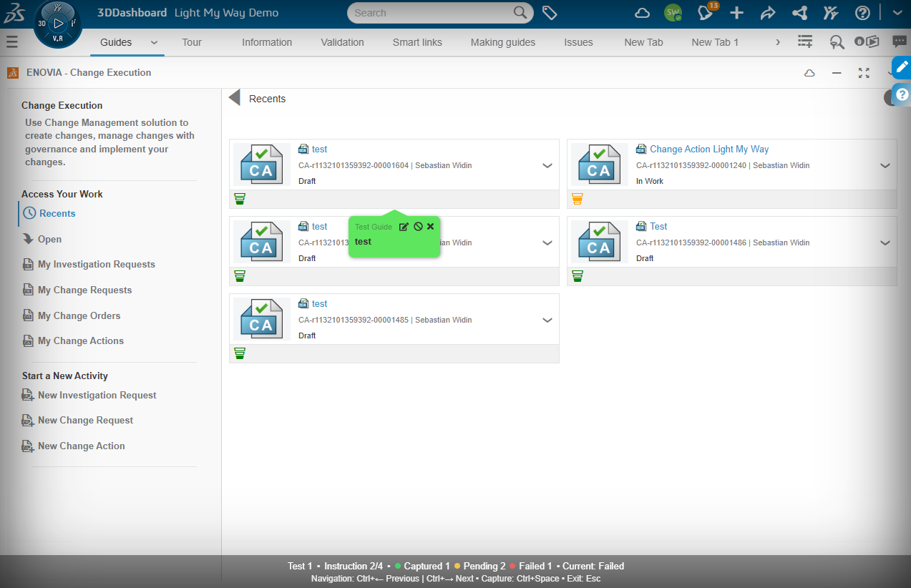Image resolution: width=911 pixels, height=588 pixels.
Task: Show more tabs with right chevron
Action: (778, 42)
